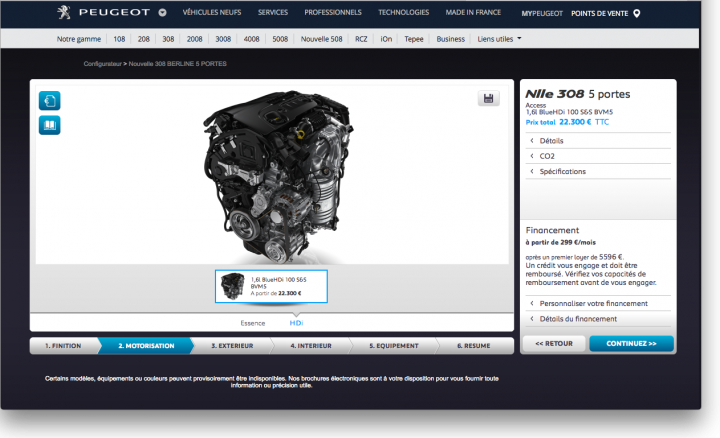Go to step 2. Motorisation
Screen dimensions: 720x438
click(x=146, y=346)
